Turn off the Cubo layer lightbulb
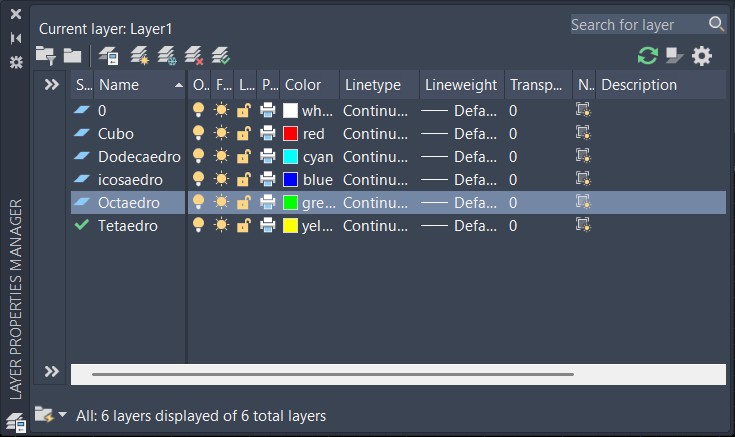The image size is (735, 437). (198, 133)
